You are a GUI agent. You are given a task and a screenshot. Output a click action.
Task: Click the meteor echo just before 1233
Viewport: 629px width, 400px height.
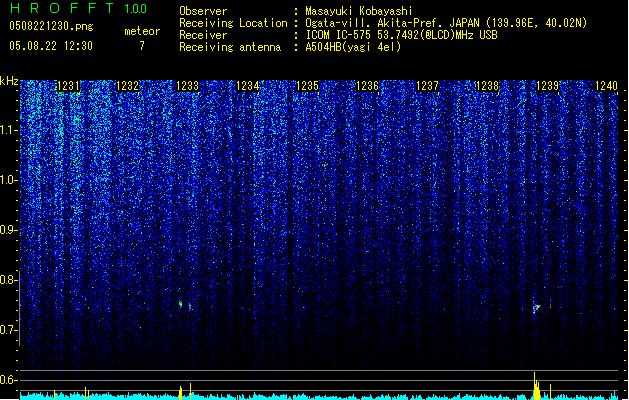coord(181,304)
